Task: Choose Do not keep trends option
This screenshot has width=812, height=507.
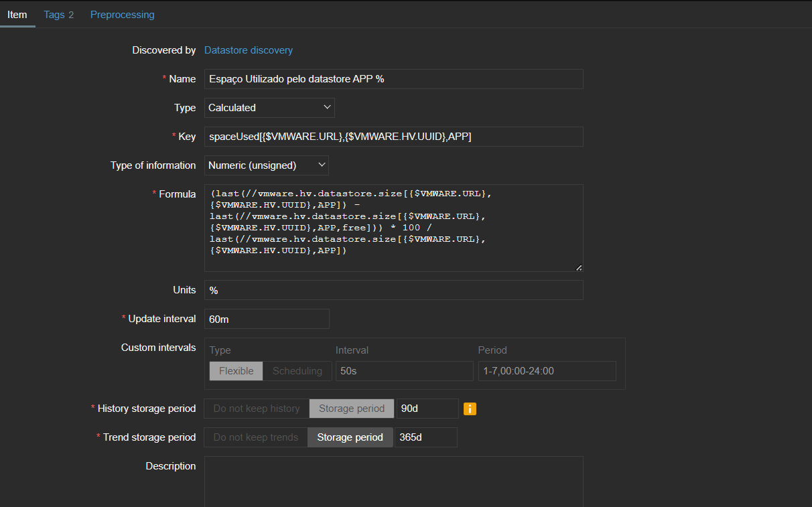Action: pos(255,437)
